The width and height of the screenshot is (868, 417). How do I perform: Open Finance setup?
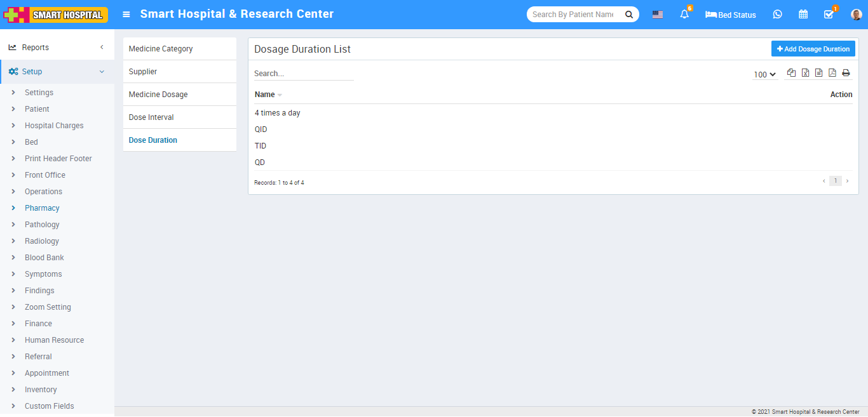[38, 324]
